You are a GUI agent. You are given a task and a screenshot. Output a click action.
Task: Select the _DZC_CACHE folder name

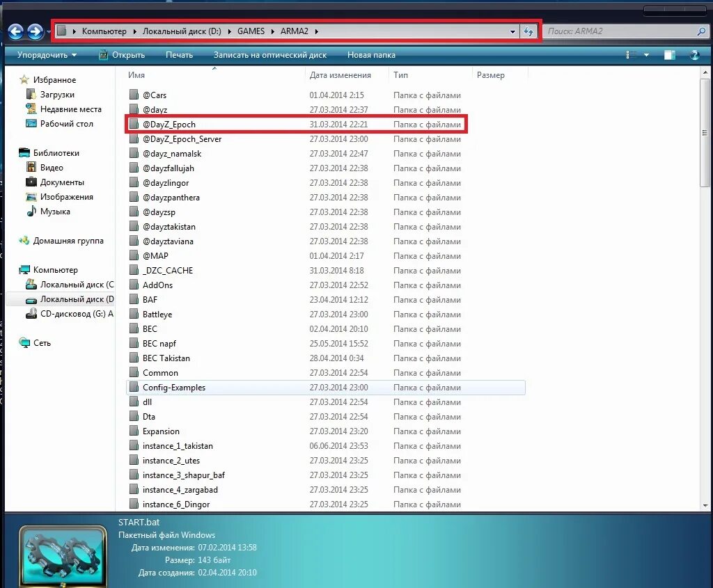coord(168,271)
